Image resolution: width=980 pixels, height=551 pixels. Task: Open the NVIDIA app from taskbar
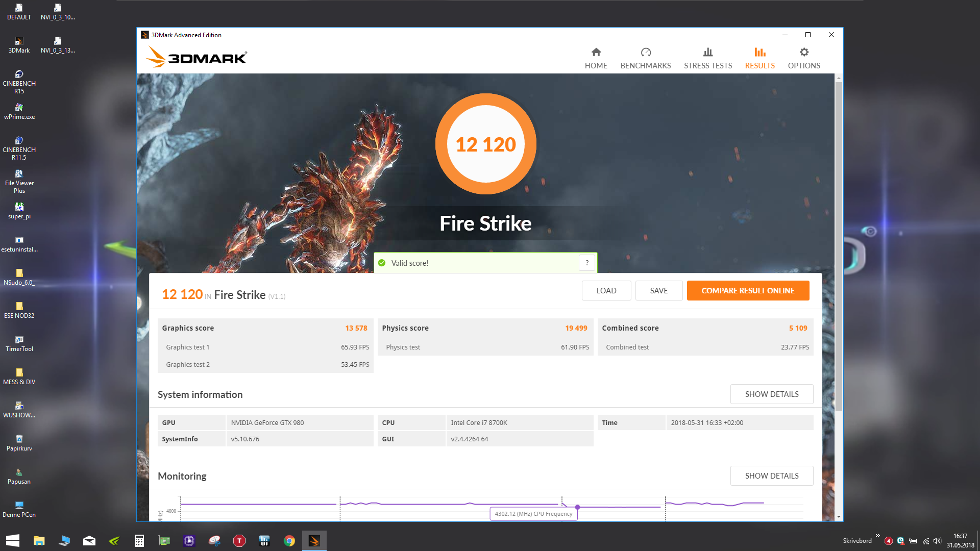[114, 541]
